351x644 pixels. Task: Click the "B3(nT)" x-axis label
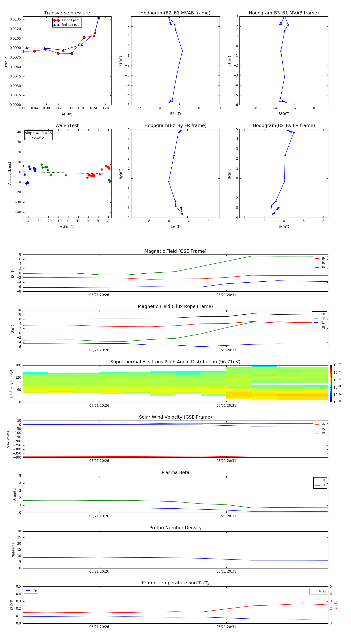click(x=284, y=114)
